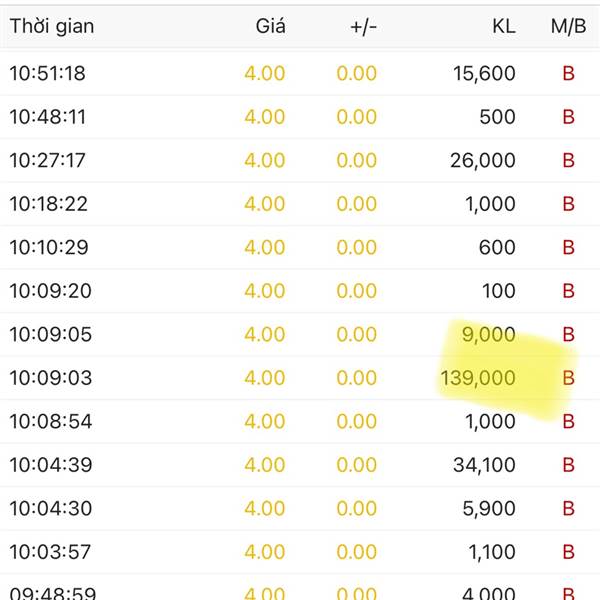Click volume 34,100 at 10:04:39
This screenshot has height=600, width=600.
tap(484, 465)
